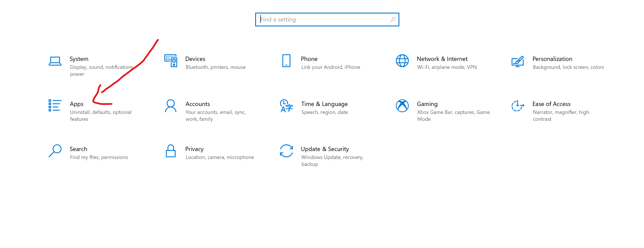Click 'Display, sound, notifications, power' text
The height and width of the screenshot is (248, 644).
tap(102, 71)
